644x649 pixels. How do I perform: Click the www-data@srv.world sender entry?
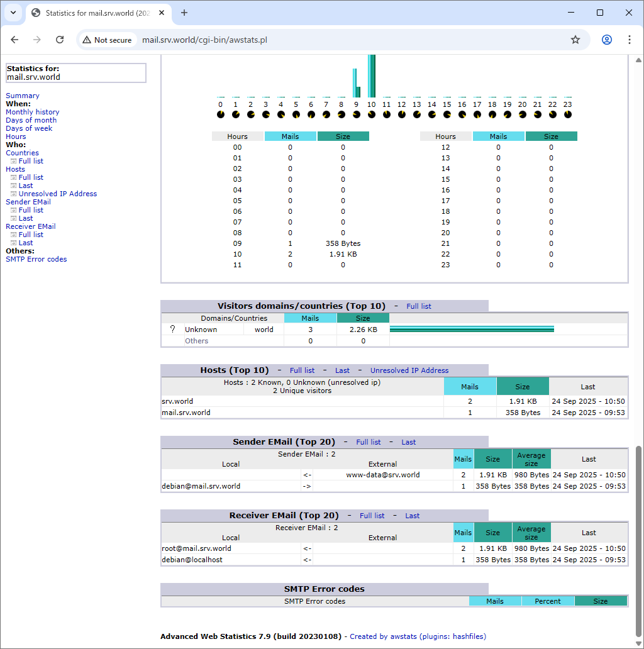(x=383, y=475)
